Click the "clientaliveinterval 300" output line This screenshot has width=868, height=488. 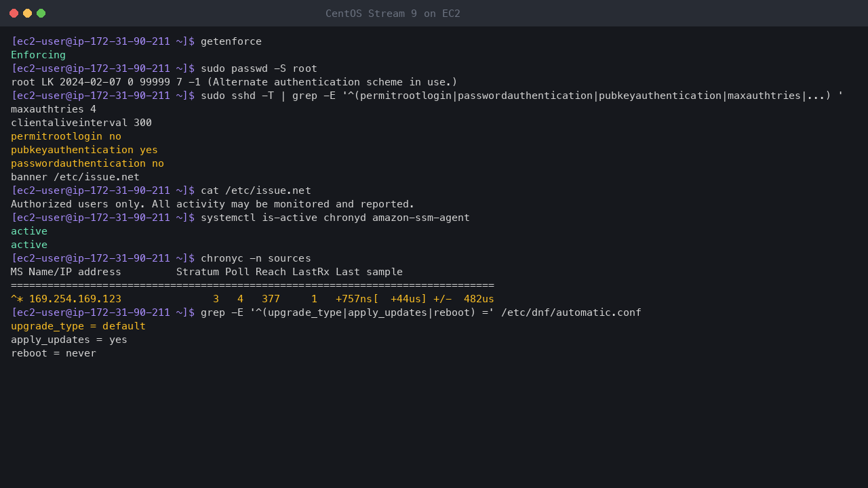pyautogui.click(x=81, y=123)
